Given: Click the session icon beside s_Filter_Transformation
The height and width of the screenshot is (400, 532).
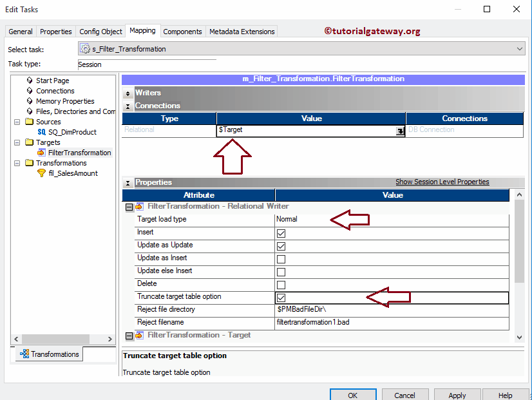Looking at the screenshot, I should click(x=84, y=48).
